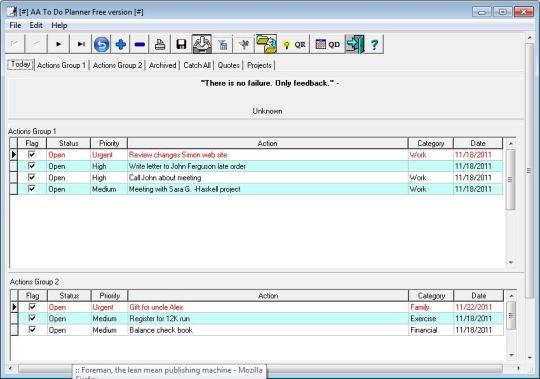540x379 pixels.
Task: Select 'Register for 12K run' action cell
Action: (268, 318)
